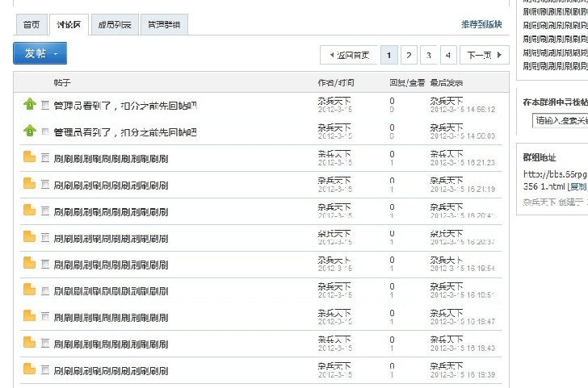
Task: Click the 作者/时间 column header
Action: click(336, 82)
